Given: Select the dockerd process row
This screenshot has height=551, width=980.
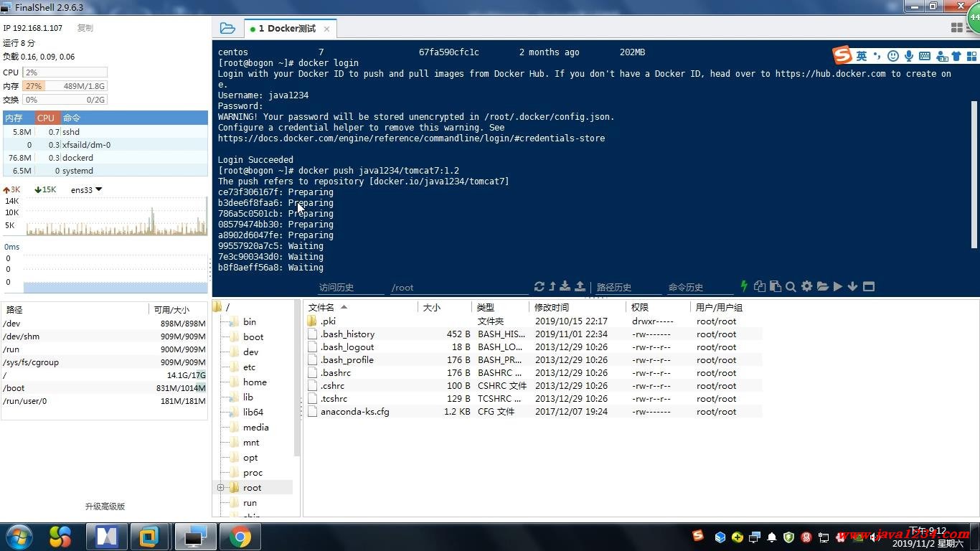Looking at the screenshot, I should (x=105, y=158).
